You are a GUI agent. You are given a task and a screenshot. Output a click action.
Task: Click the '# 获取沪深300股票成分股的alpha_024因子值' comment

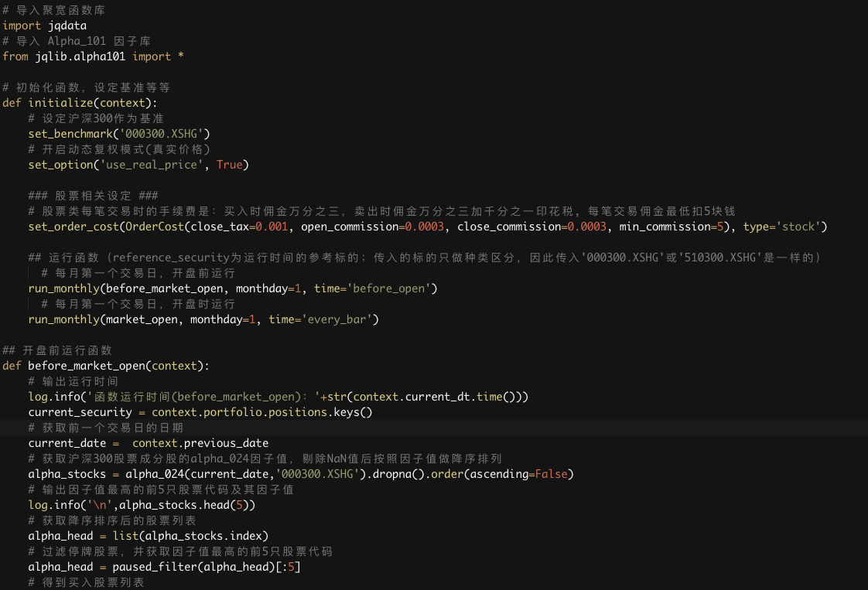(265, 459)
